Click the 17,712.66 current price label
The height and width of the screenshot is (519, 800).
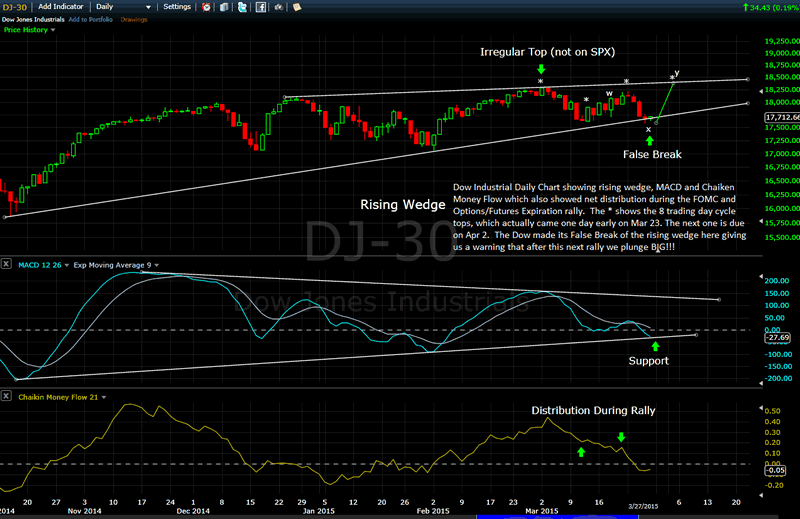pyautogui.click(x=780, y=117)
